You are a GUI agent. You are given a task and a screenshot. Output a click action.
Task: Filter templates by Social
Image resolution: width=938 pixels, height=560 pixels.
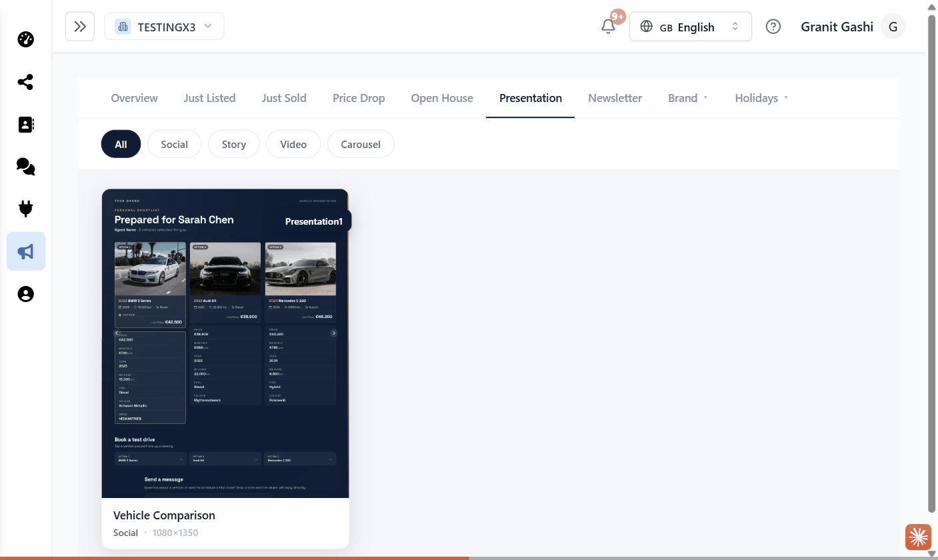click(174, 144)
